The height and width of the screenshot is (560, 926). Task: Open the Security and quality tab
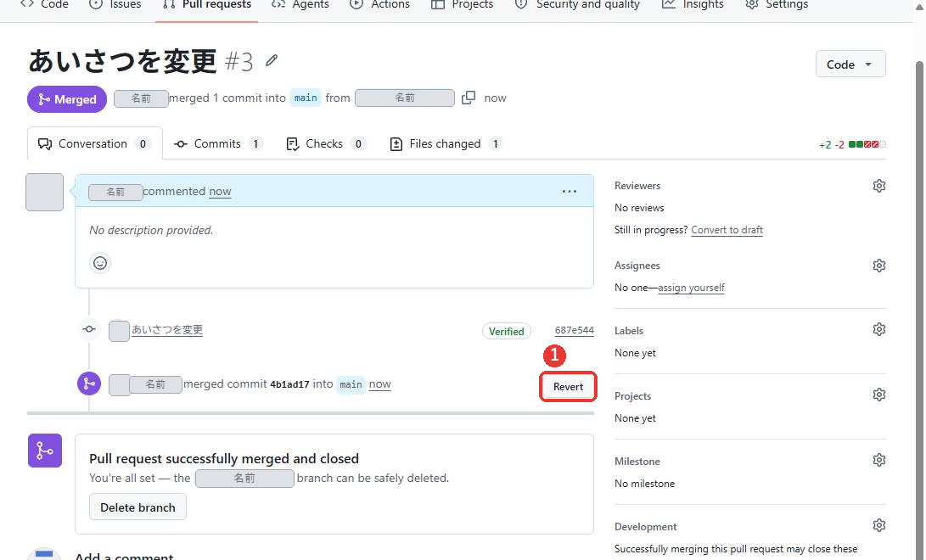pos(577,5)
